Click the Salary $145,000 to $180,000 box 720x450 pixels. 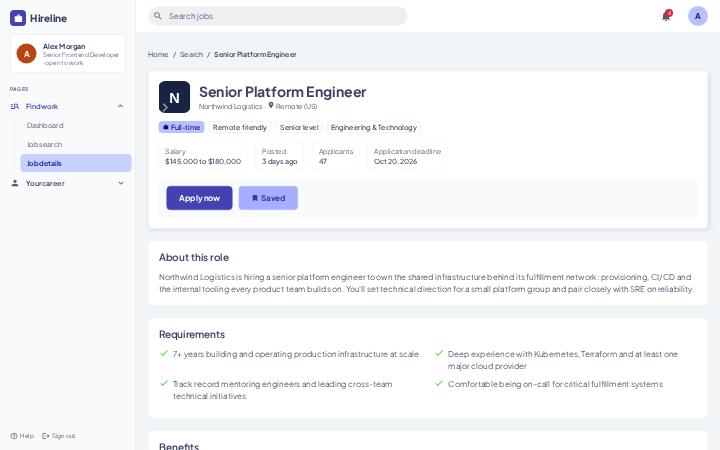(x=203, y=156)
